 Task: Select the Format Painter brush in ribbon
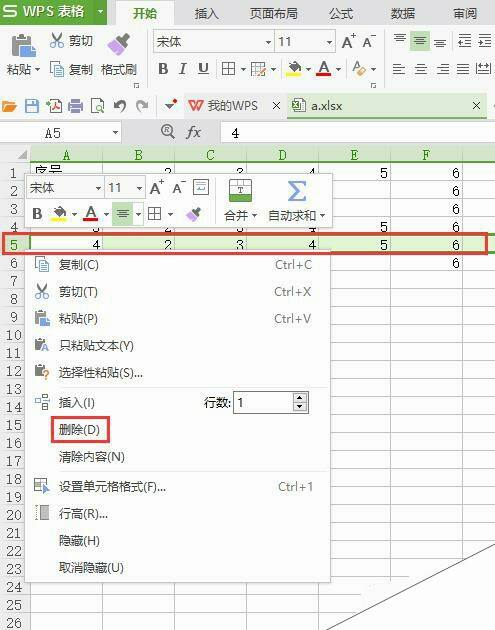pos(119,43)
